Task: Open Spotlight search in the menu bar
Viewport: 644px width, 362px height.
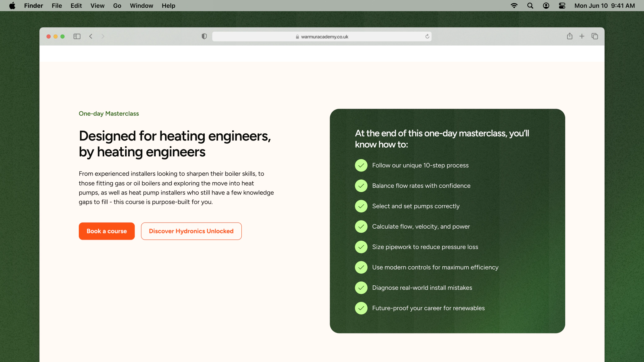Action: [530, 6]
